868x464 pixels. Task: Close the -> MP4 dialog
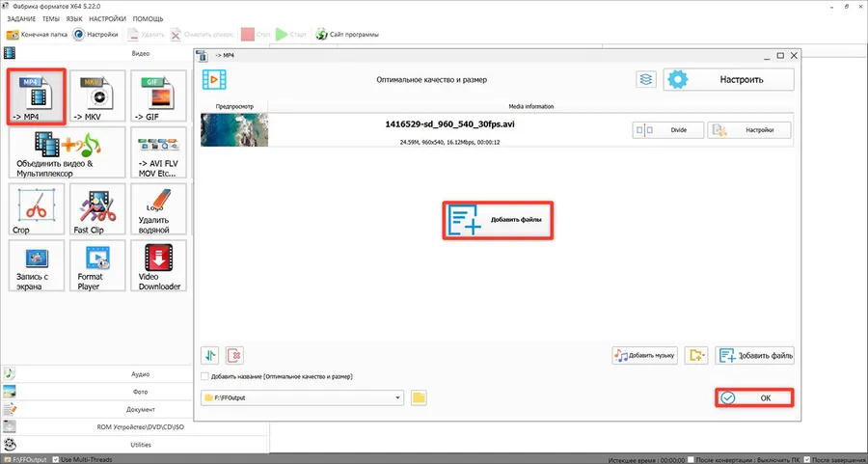794,55
